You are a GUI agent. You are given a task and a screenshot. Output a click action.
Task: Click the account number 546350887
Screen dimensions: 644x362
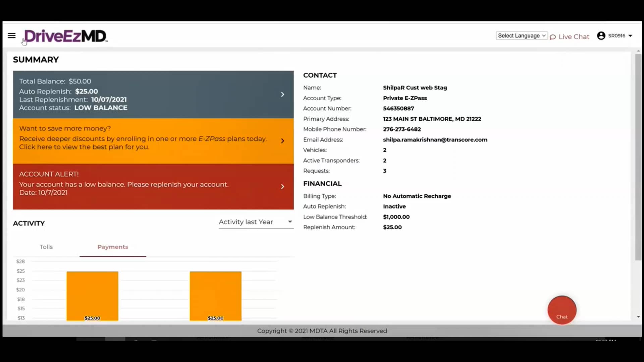tap(398, 109)
